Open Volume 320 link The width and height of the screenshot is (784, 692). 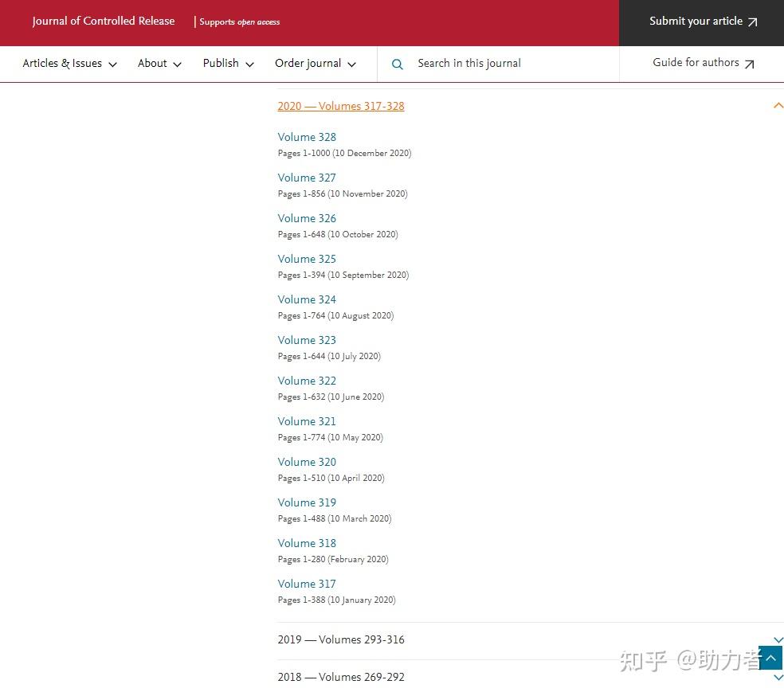307,462
